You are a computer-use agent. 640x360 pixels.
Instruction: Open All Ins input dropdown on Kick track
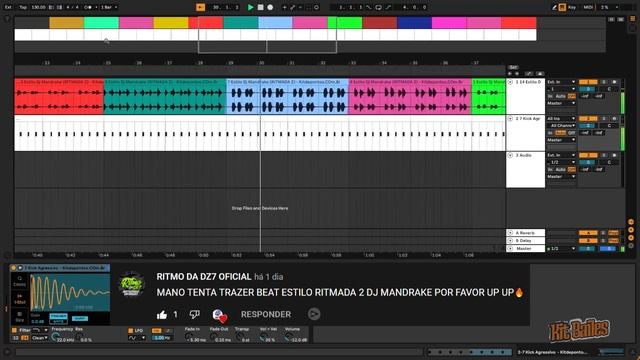(x=561, y=118)
